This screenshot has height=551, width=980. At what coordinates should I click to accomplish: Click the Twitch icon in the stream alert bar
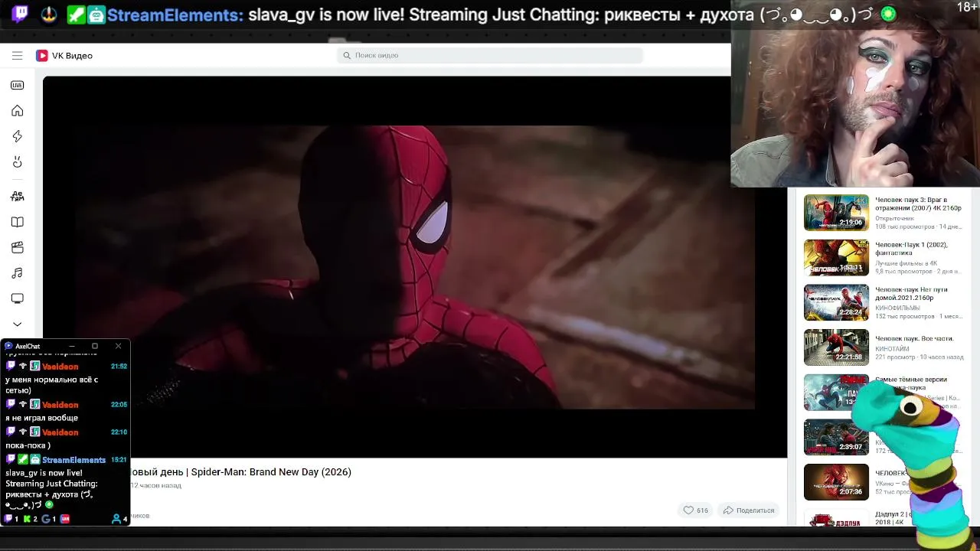(21, 14)
